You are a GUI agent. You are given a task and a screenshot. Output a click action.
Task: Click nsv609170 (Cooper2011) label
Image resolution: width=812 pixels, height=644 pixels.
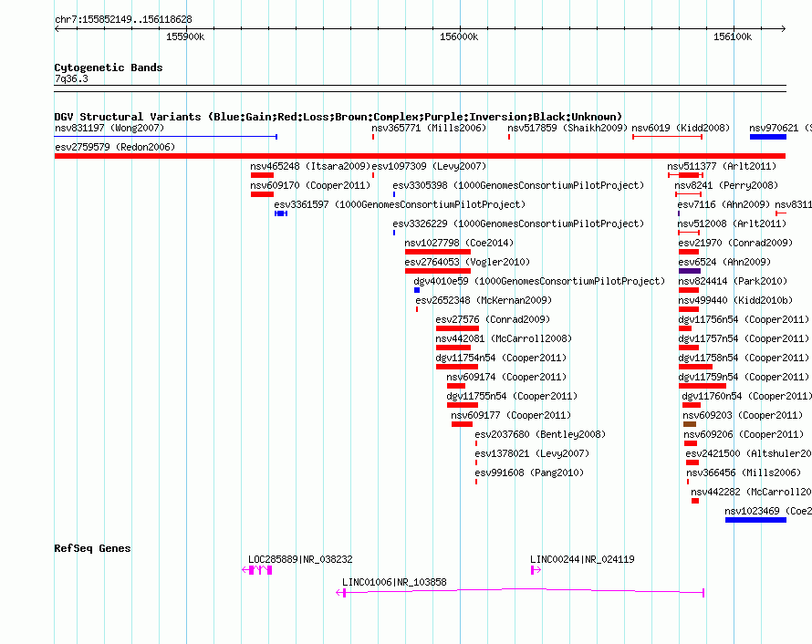[x=310, y=185]
